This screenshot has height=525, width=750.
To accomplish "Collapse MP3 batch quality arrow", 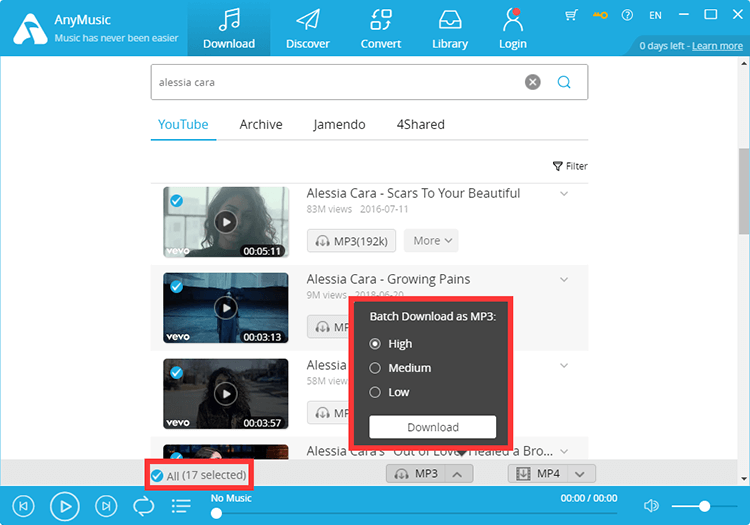I will click(x=458, y=474).
